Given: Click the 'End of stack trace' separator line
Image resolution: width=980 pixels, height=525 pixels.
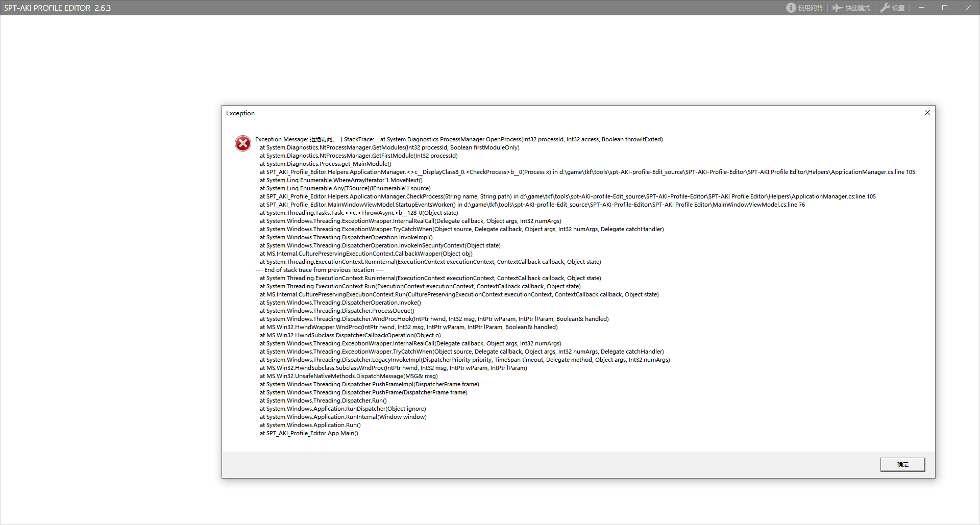Looking at the screenshot, I should coord(319,270).
